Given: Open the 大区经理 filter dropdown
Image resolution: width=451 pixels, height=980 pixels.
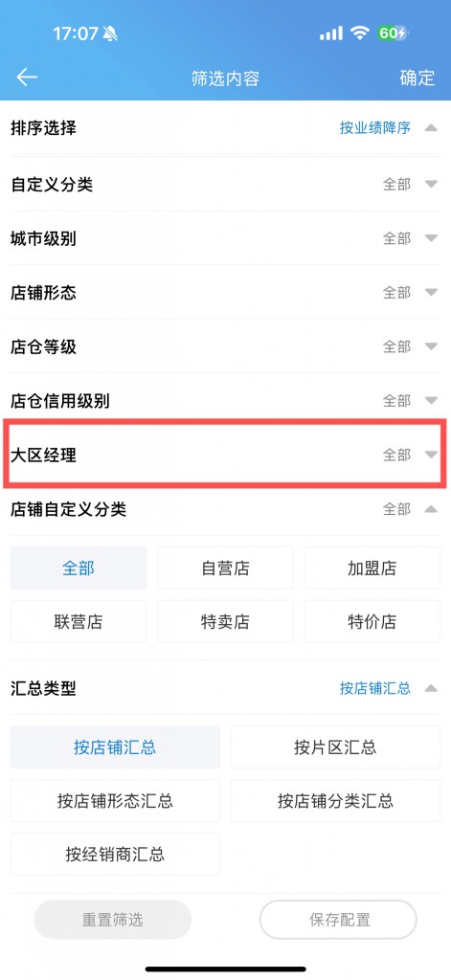Looking at the screenshot, I should point(225,455).
